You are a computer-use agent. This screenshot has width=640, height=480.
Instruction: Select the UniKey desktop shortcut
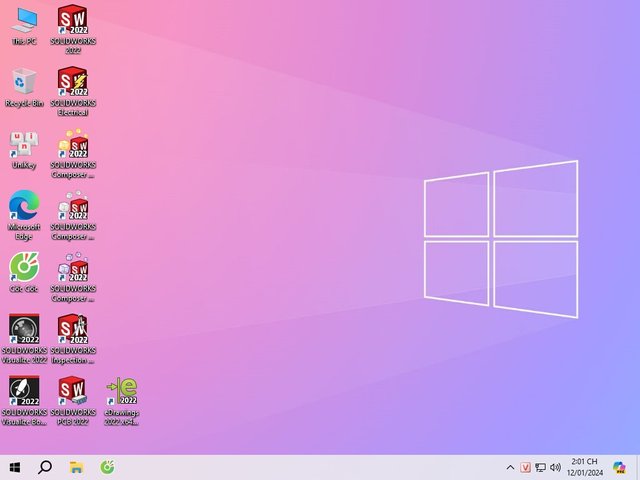click(24, 150)
